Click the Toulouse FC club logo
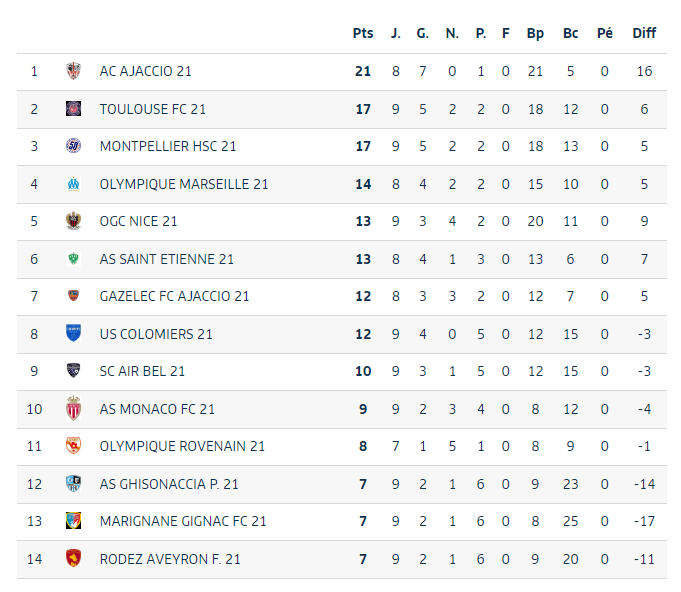Image resolution: width=681 pixels, height=592 pixels. (x=73, y=109)
